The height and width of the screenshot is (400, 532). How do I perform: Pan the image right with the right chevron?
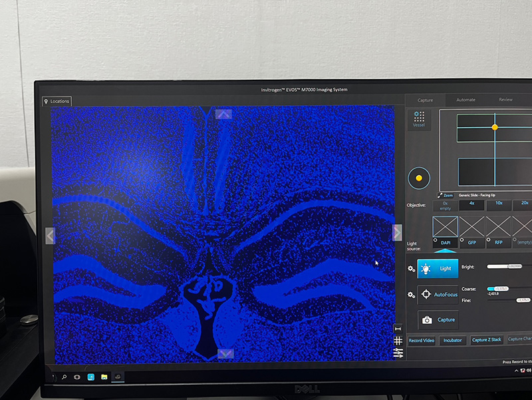click(397, 232)
